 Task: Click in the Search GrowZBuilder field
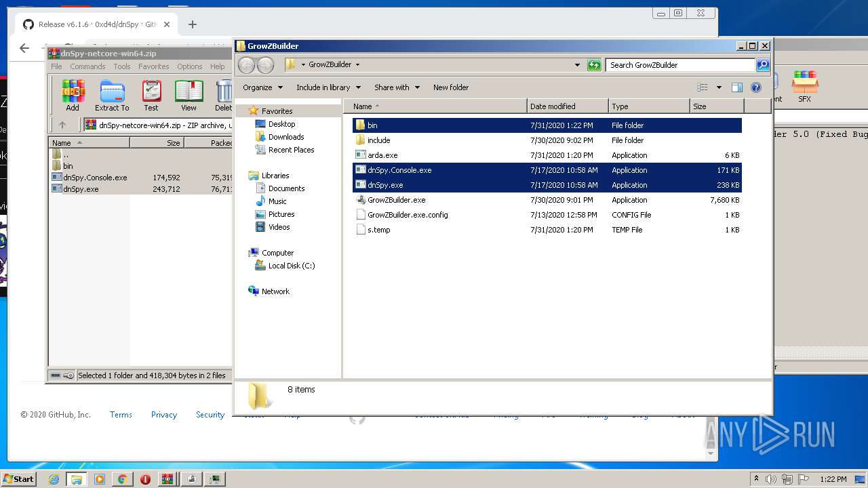coord(680,65)
